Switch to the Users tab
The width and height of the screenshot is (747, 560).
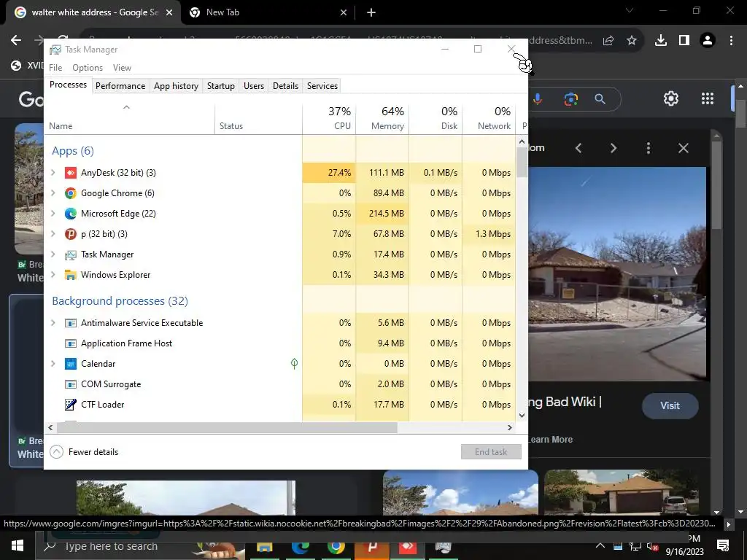[253, 86]
